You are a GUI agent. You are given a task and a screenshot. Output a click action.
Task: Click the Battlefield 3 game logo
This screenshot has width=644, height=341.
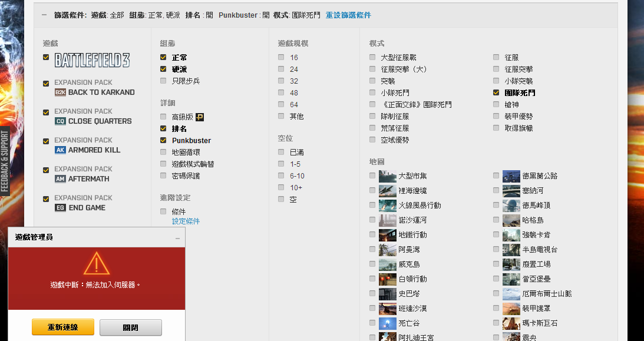coord(92,60)
